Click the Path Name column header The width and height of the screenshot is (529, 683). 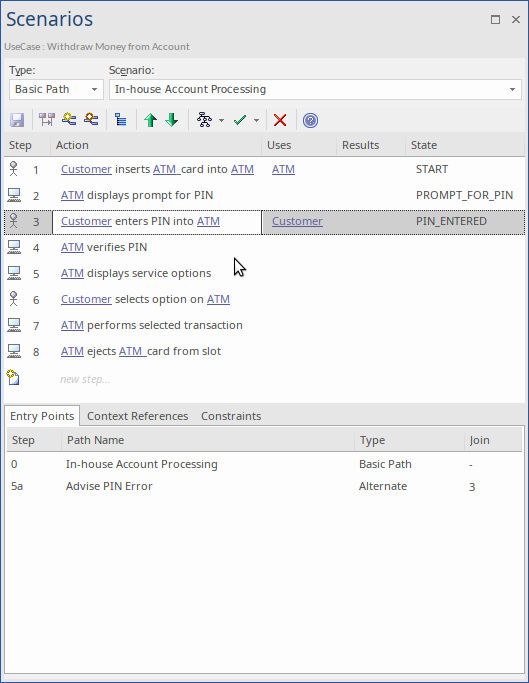click(208, 440)
